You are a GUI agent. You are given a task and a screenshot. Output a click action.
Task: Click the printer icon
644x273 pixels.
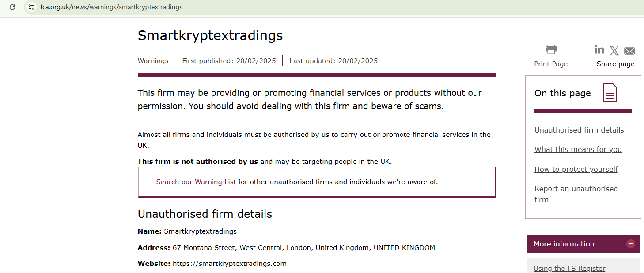coord(551,49)
